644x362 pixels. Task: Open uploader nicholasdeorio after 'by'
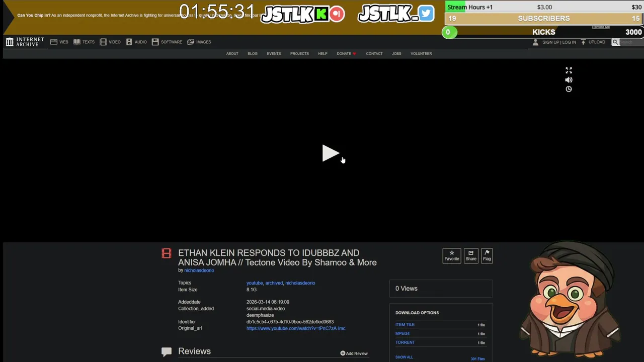point(199,270)
